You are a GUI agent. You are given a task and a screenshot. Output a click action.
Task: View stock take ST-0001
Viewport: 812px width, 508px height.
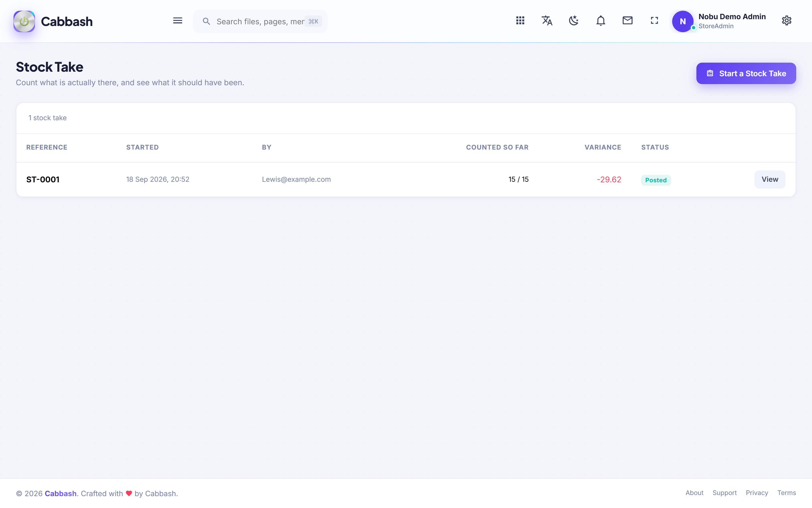770,179
